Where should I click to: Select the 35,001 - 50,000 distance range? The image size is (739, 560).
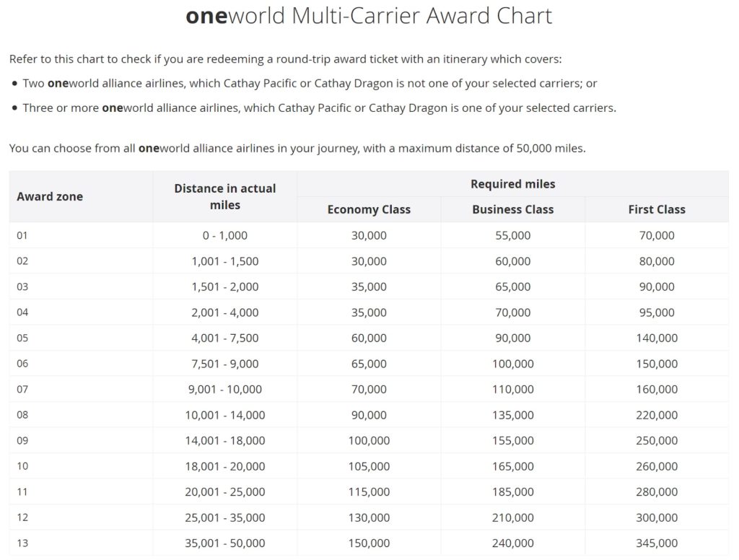(x=225, y=543)
